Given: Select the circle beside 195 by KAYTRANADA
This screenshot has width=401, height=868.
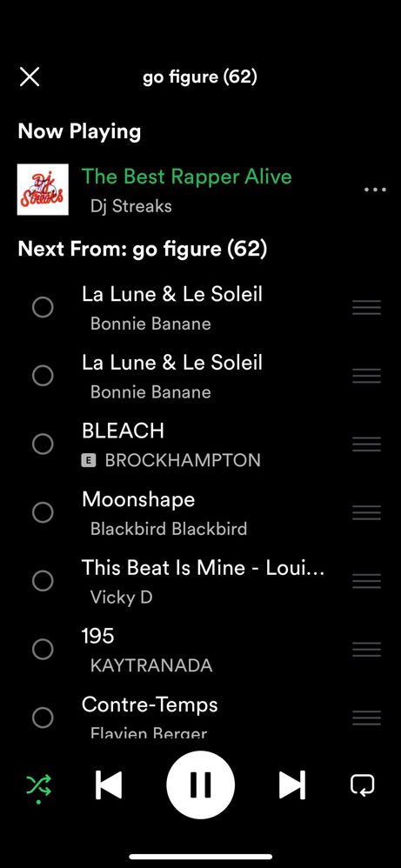Looking at the screenshot, I should [43, 650].
